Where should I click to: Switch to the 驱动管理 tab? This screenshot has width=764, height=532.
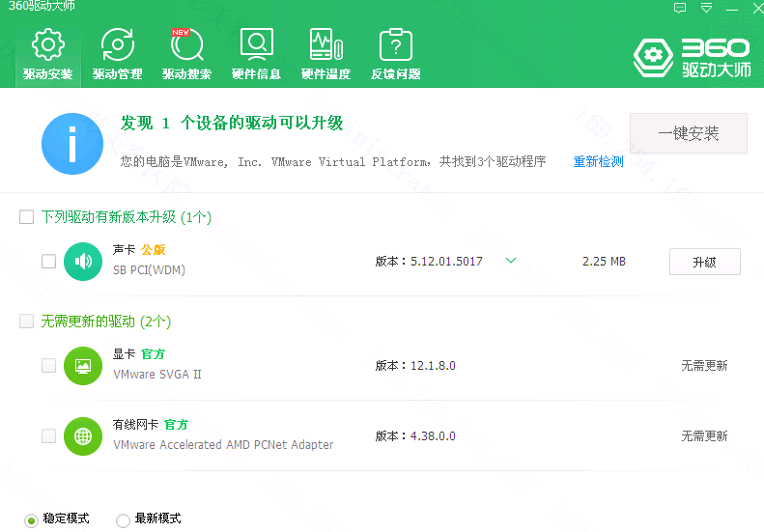[118, 54]
